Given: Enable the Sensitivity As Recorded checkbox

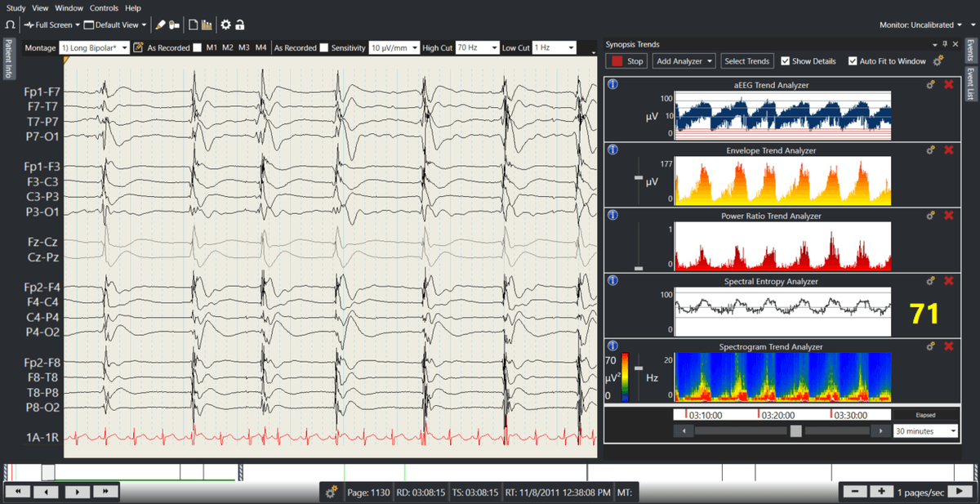Looking at the screenshot, I should (323, 47).
